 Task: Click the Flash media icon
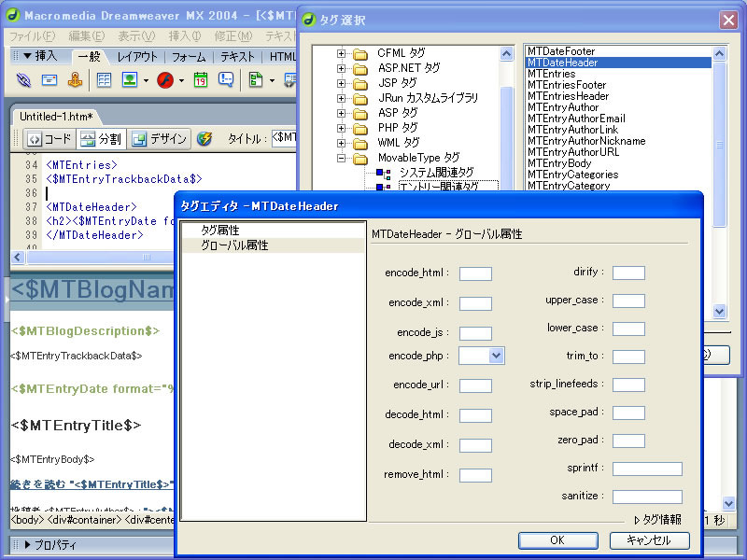coord(165,81)
